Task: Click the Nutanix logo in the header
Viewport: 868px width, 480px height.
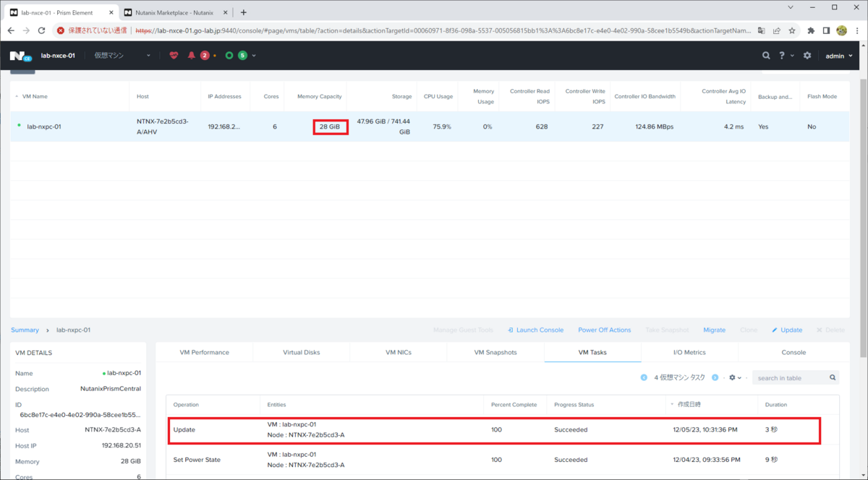Action: coord(20,55)
